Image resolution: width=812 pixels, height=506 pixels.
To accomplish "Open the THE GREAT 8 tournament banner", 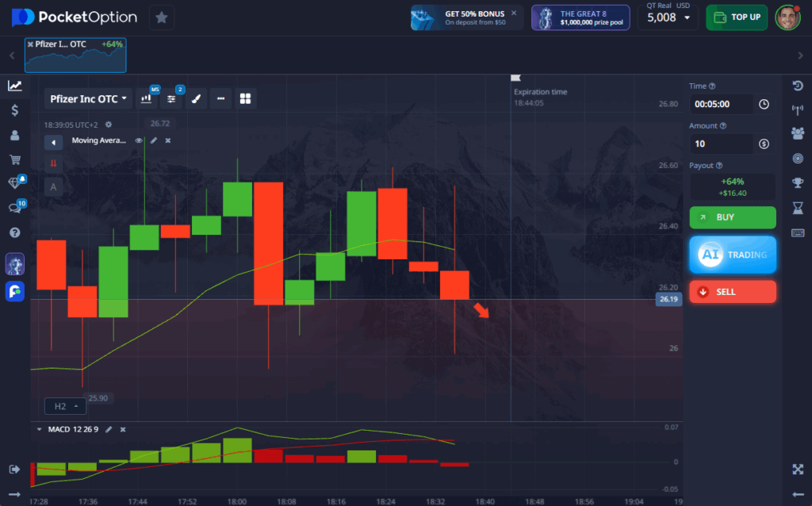I will [x=580, y=17].
